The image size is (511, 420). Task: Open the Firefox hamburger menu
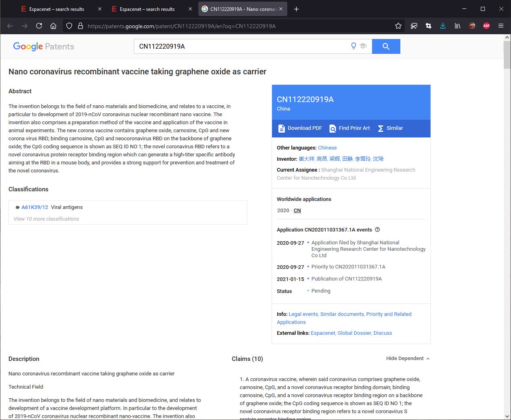click(x=501, y=26)
